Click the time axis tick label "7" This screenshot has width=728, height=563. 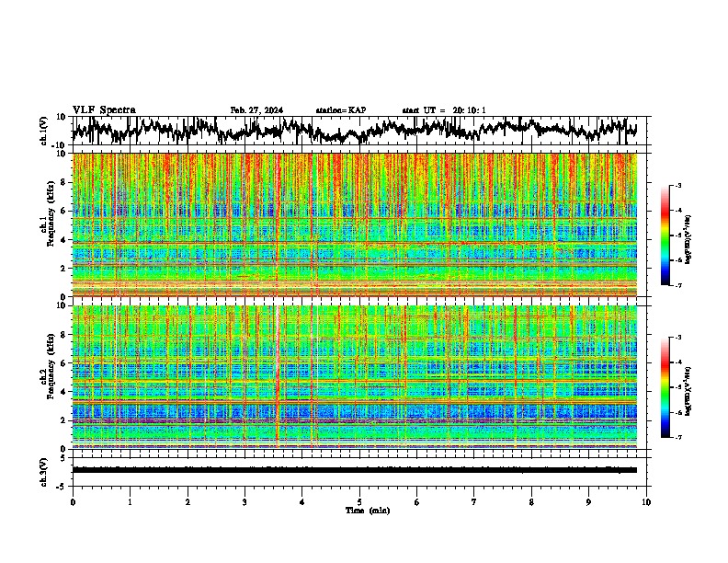click(x=474, y=502)
